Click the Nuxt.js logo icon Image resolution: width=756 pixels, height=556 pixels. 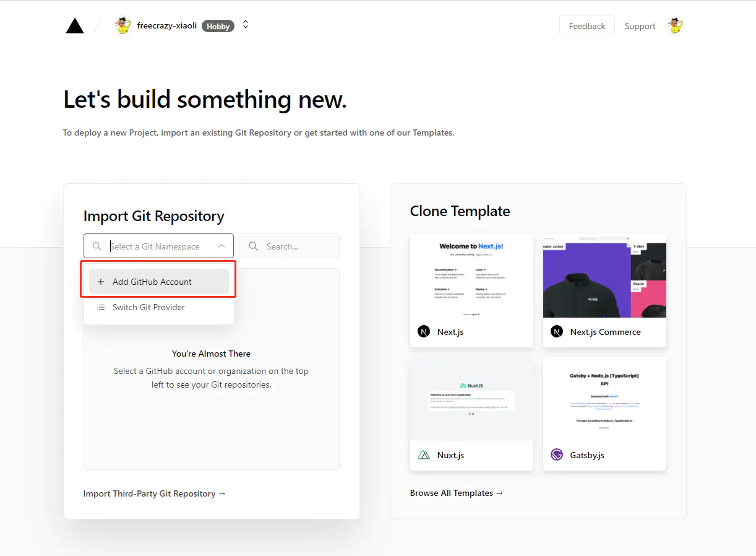[424, 455]
